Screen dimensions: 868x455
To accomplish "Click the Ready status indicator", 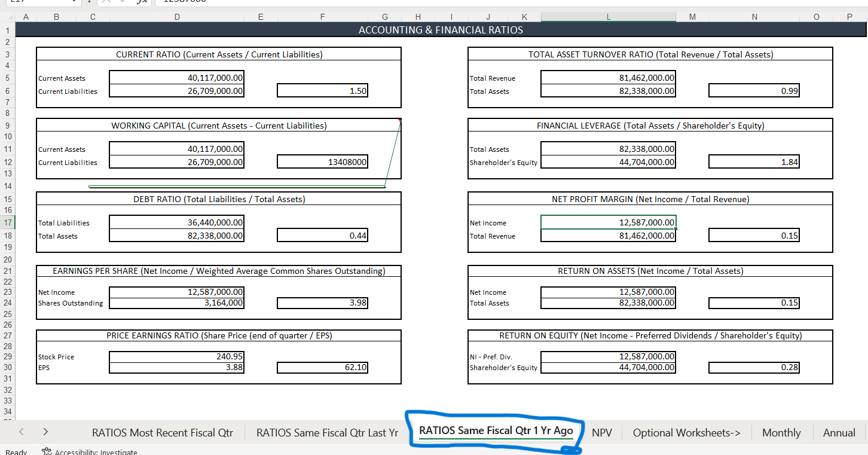I will [x=16, y=451].
